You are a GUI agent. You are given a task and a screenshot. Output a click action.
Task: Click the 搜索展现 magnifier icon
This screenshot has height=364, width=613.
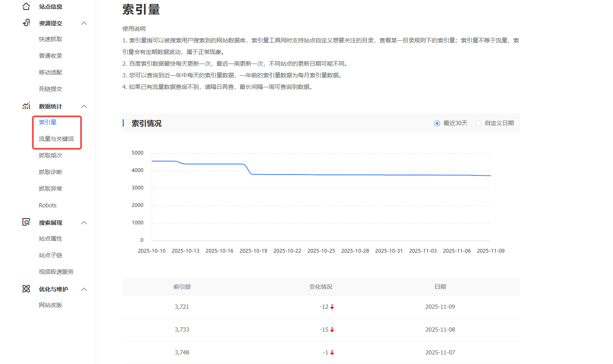point(26,222)
